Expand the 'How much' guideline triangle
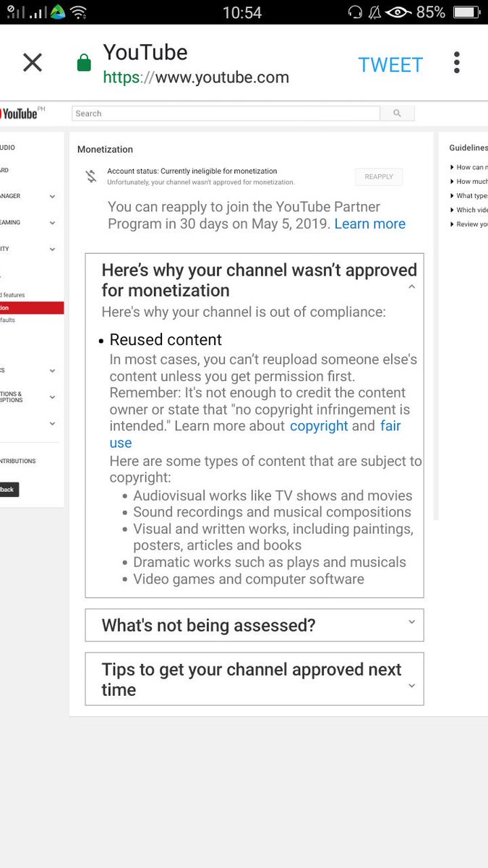This screenshot has width=488, height=868. (x=452, y=182)
